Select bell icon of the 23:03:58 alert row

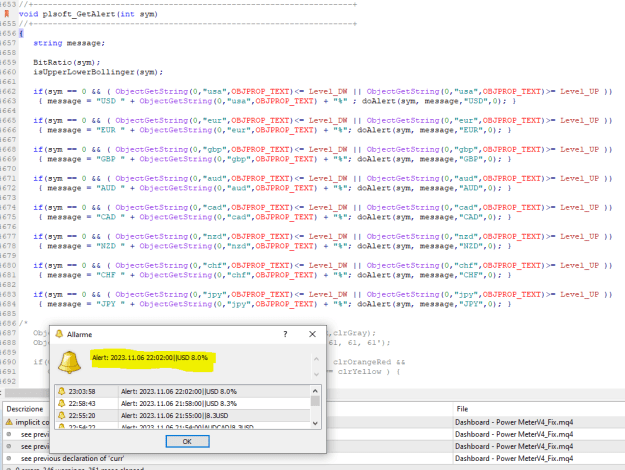[61, 391]
